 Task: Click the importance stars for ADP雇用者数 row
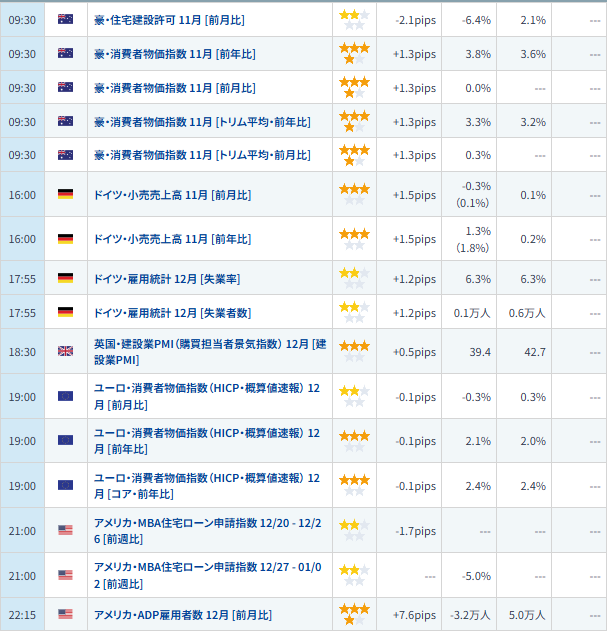coord(354,614)
